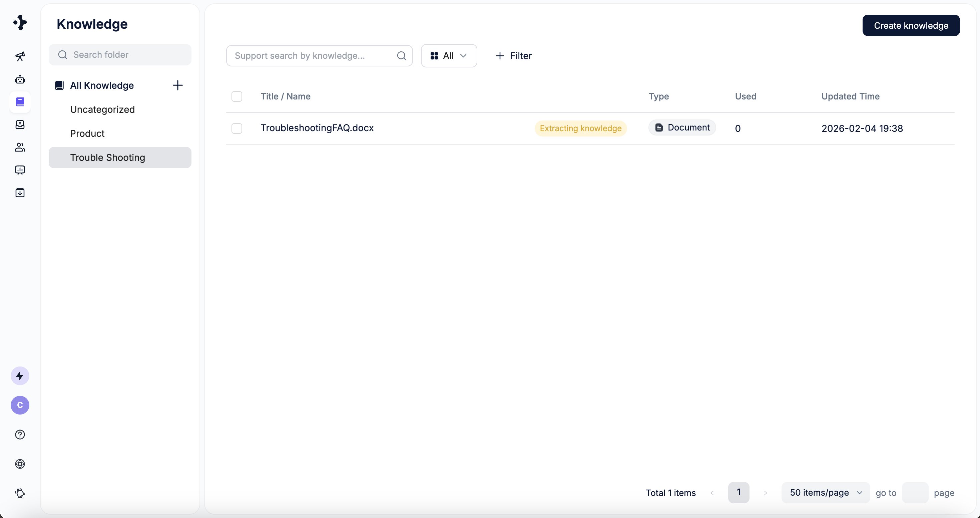
Task: Click the Used count 0 cell
Action: 738,128
